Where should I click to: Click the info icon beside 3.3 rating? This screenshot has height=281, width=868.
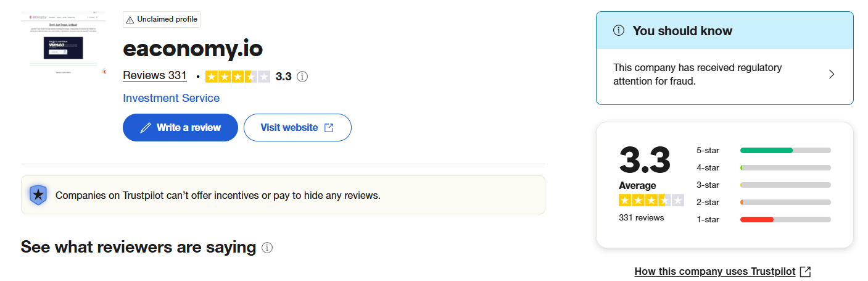pyautogui.click(x=302, y=77)
